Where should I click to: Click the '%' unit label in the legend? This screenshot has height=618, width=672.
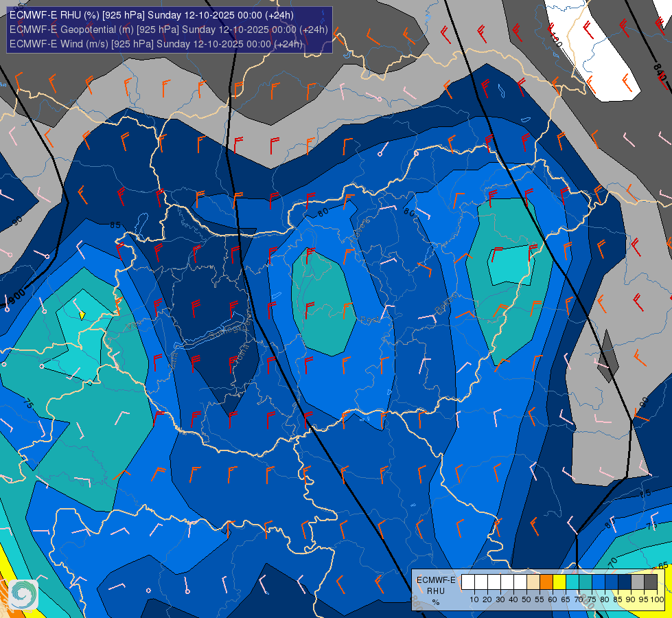(x=436, y=602)
